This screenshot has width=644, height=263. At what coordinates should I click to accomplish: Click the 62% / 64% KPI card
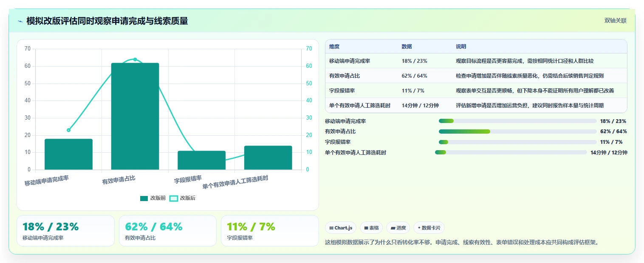pyautogui.click(x=168, y=231)
